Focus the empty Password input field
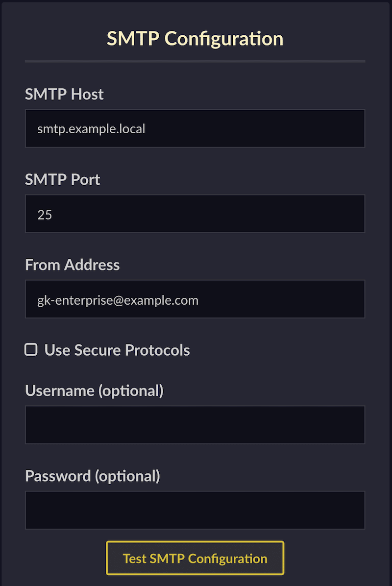This screenshot has height=586, width=392. [195, 510]
